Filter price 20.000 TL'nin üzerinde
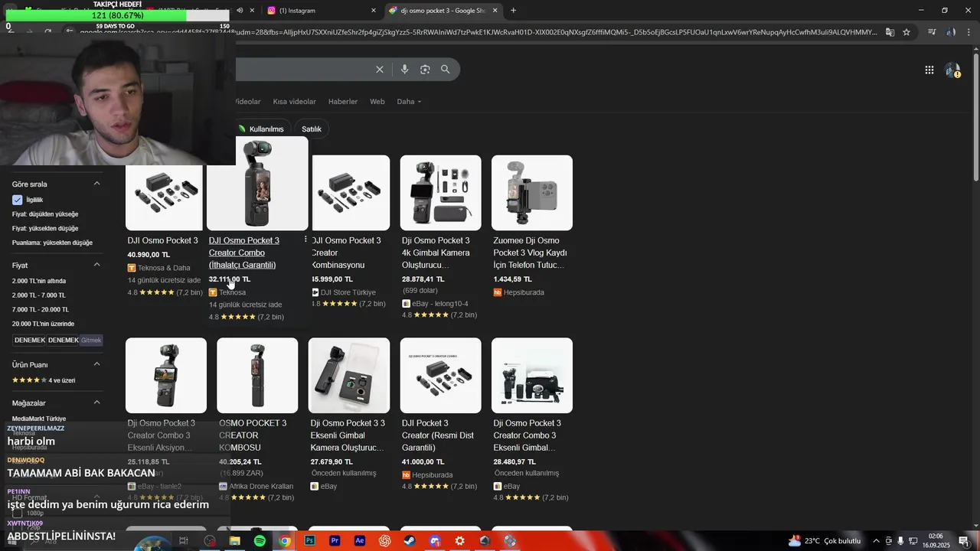 43,324
